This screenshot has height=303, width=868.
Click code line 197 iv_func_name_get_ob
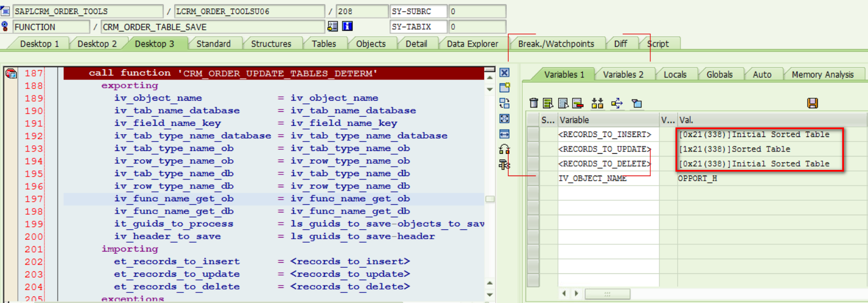274,199
